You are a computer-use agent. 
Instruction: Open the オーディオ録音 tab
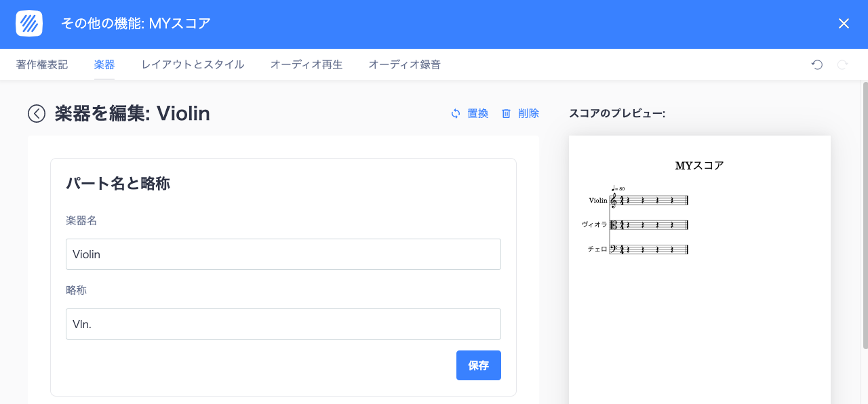pyautogui.click(x=404, y=64)
